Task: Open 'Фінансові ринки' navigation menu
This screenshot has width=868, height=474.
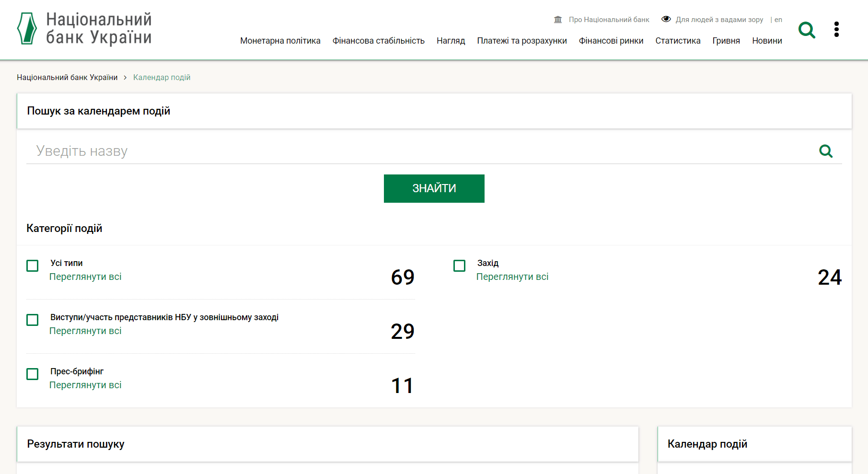Action: [x=611, y=41]
